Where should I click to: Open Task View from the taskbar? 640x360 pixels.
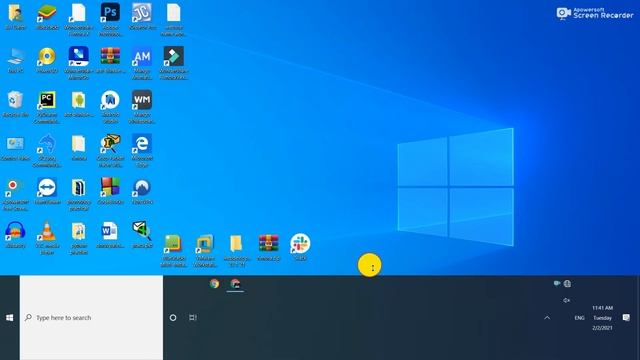pos(193,318)
